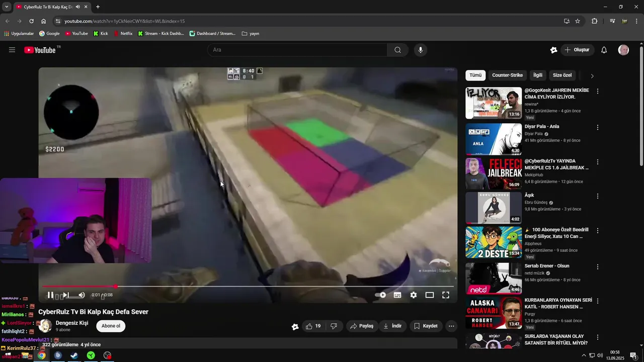The height and width of the screenshot is (362, 644).
Task: Download the video with İndir
Action: 392,326
